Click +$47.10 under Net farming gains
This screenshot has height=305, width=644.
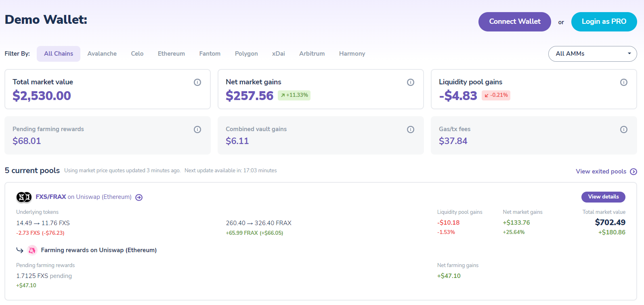pos(449,276)
